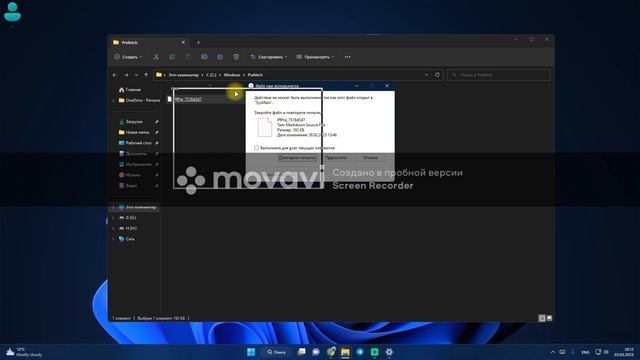Click 'Пропустить' button in dialog
The height and width of the screenshot is (360, 640).
click(x=336, y=158)
